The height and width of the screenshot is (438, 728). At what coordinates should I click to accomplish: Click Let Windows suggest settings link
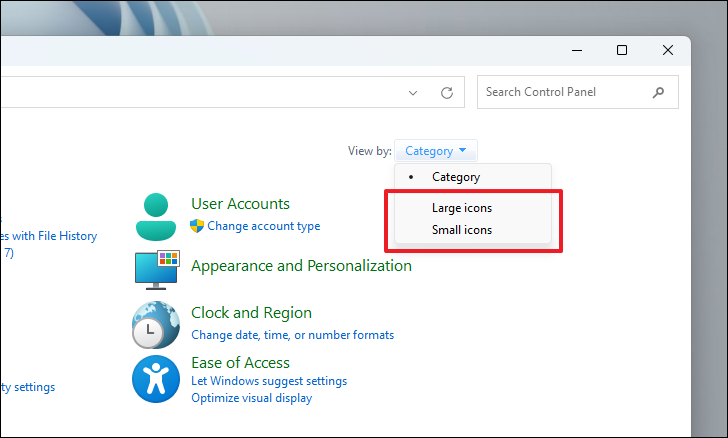point(269,381)
